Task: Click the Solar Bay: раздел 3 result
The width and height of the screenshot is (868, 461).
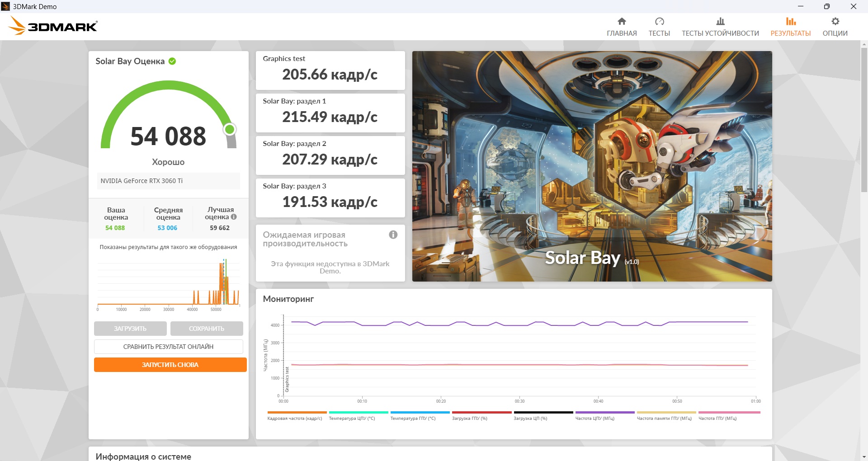Action: pyautogui.click(x=330, y=198)
